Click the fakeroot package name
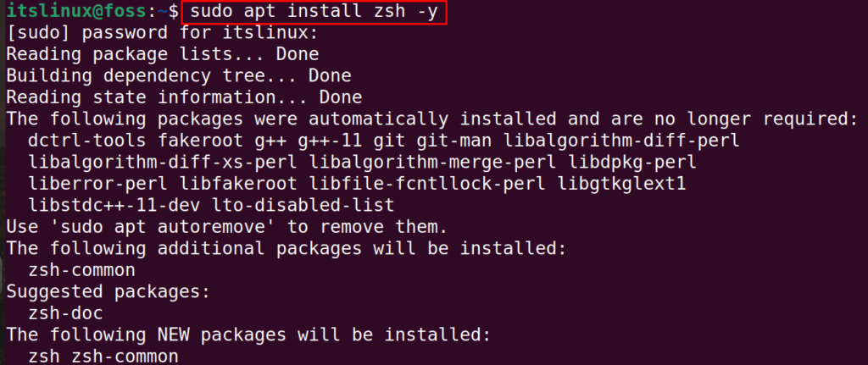Viewport: 868px width, 365px height. pos(200,141)
